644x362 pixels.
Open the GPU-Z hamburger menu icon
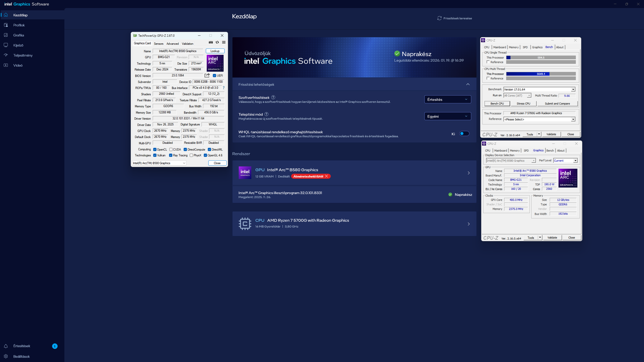pyautogui.click(x=224, y=42)
